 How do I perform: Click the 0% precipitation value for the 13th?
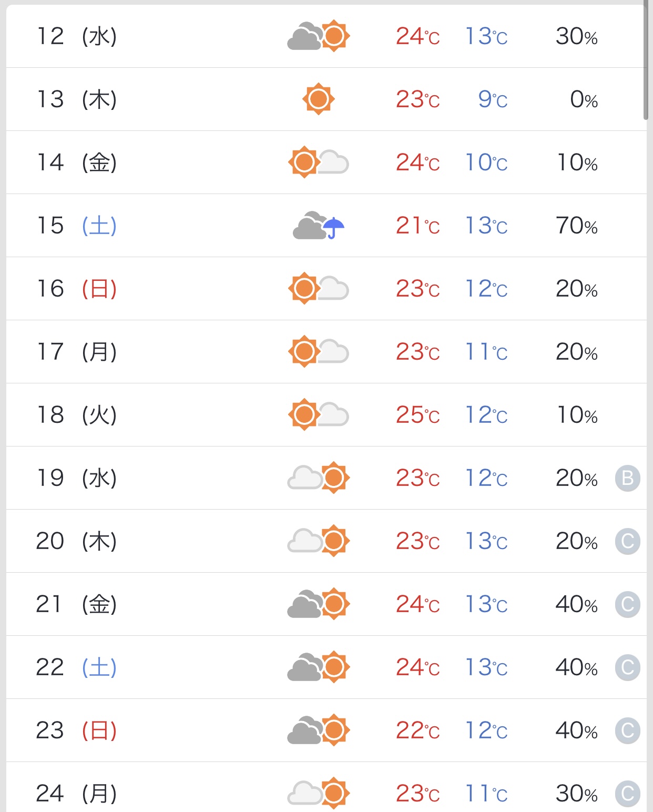tap(584, 99)
